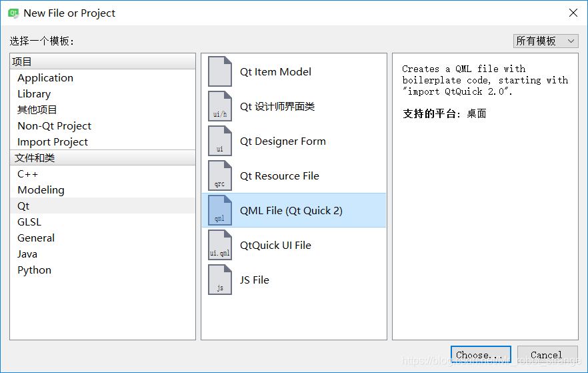Choose the QML File (Qt Quick 2) label
Screen dimensions: 588x373
pyautogui.click(x=291, y=210)
